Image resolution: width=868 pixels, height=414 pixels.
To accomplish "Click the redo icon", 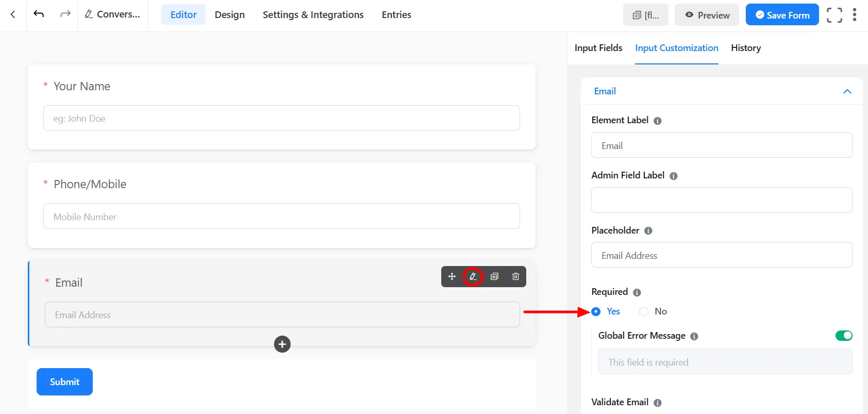I will tap(65, 14).
